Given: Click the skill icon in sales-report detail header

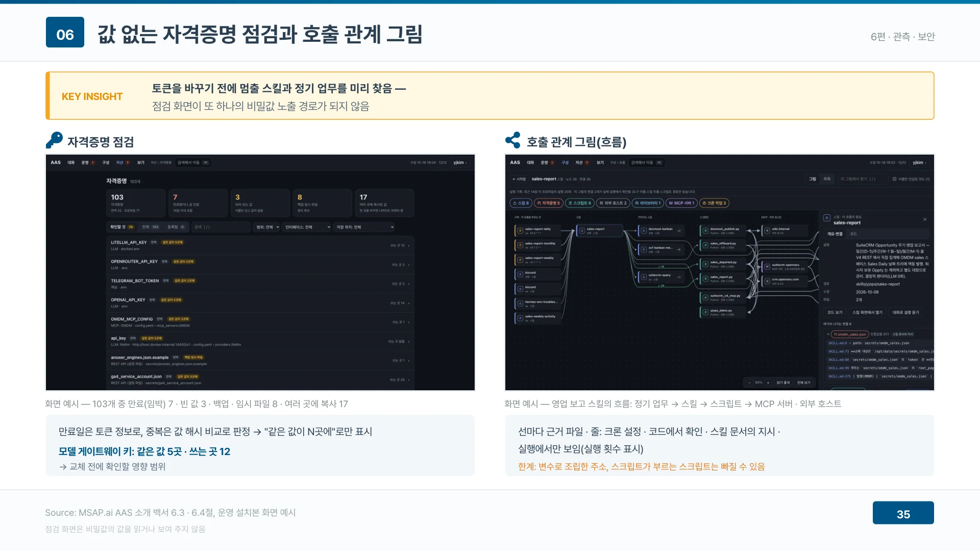Looking at the screenshot, I should (x=827, y=218).
